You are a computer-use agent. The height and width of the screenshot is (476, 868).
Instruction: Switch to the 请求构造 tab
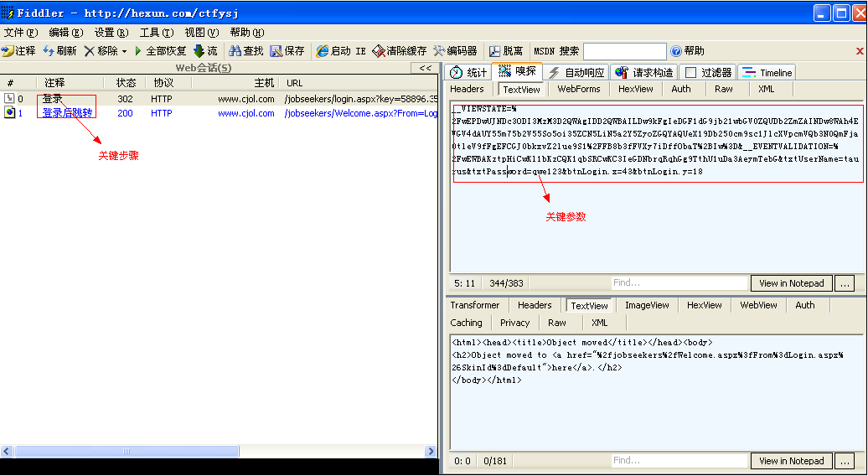(x=644, y=73)
